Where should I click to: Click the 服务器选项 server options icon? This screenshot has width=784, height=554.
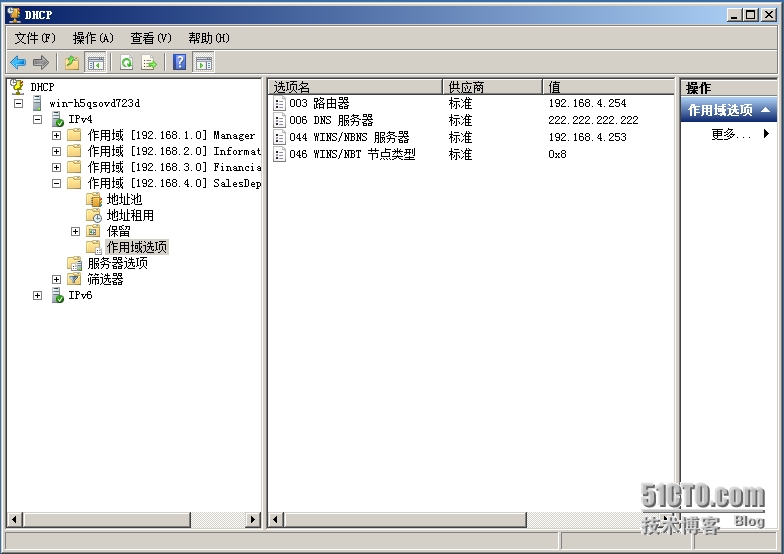(x=74, y=263)
